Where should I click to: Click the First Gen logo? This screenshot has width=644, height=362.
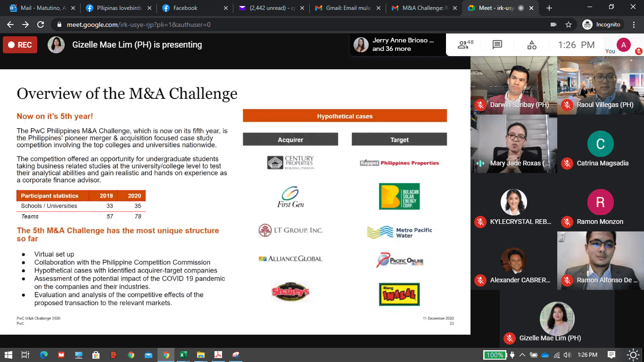coord(290,197)
